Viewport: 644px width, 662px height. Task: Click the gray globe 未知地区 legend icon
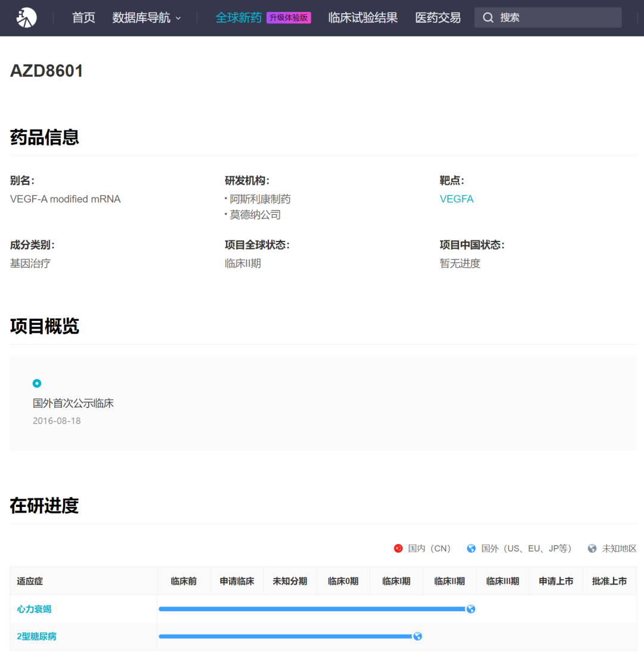(592, 548)
